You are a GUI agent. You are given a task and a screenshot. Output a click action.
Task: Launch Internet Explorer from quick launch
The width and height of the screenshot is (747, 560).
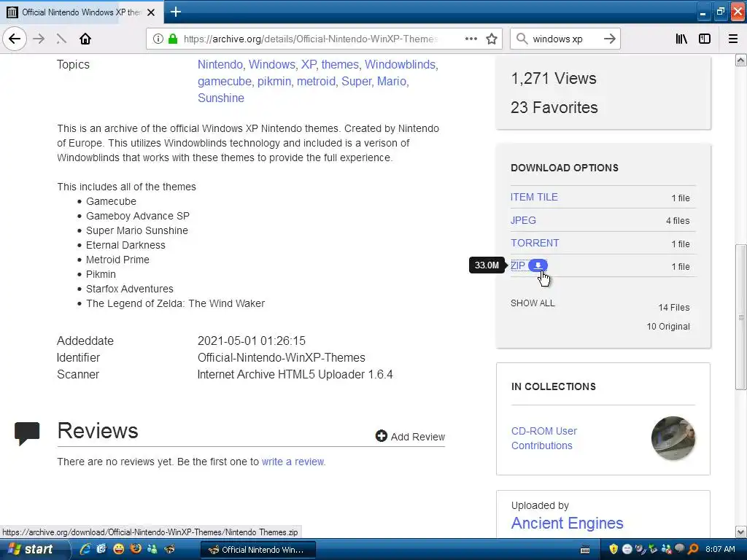pyautogui.click(x=85, y=549)
